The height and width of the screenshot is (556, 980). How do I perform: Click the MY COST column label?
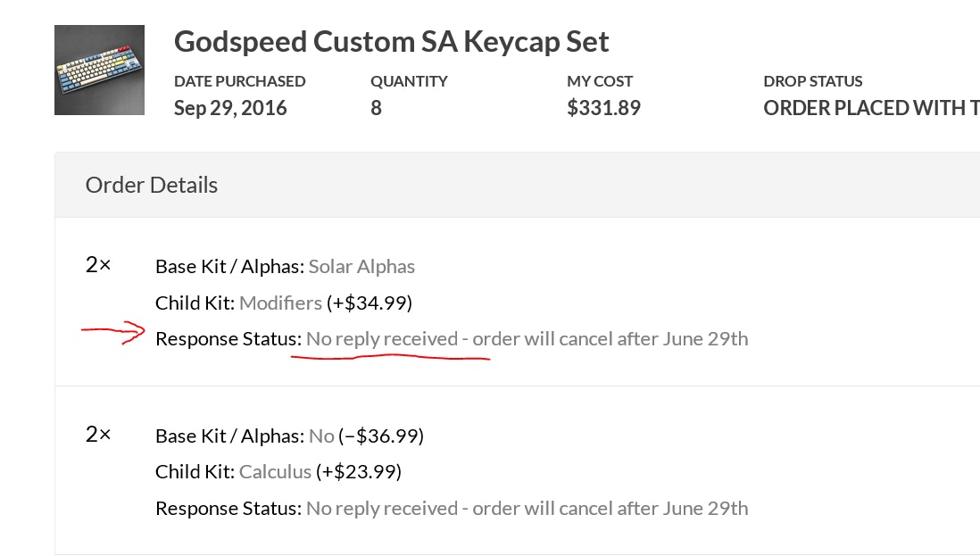[x=600, y=81]
